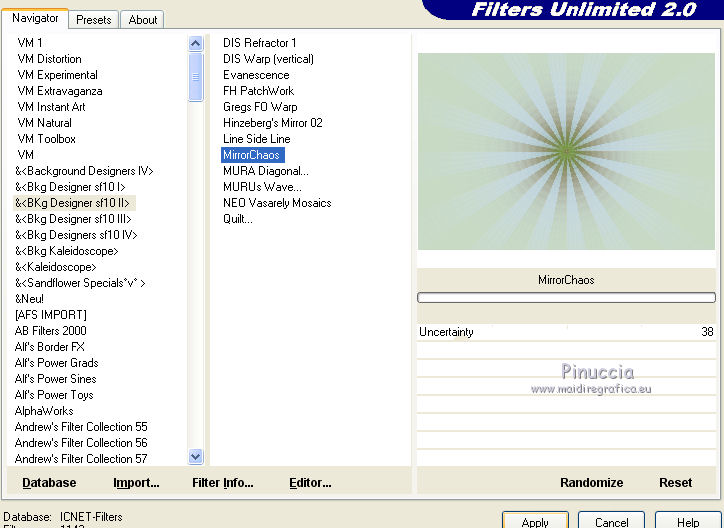Click Import... button
The width and height of the screenshot is (724, 528).
coord(136,483)
